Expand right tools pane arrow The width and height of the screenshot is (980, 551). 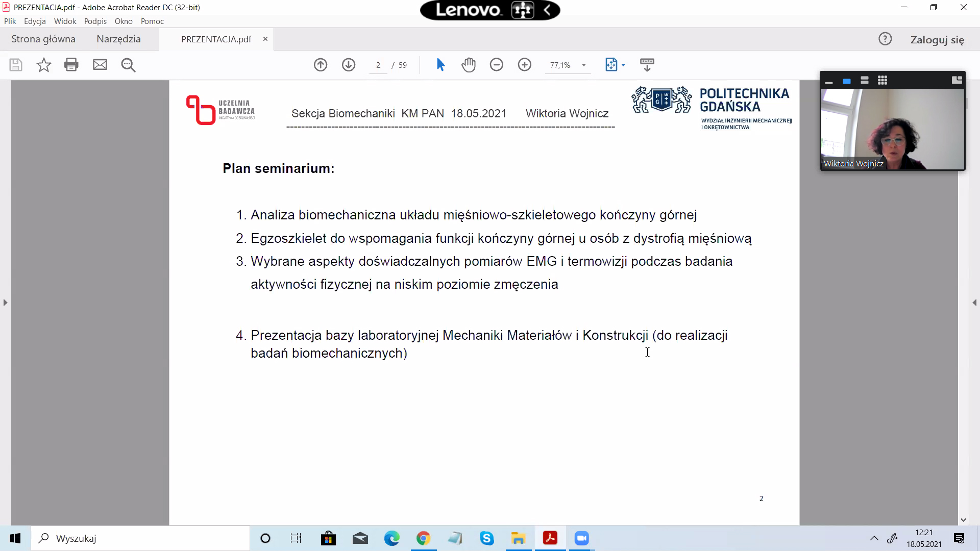[x=974, y=303]
